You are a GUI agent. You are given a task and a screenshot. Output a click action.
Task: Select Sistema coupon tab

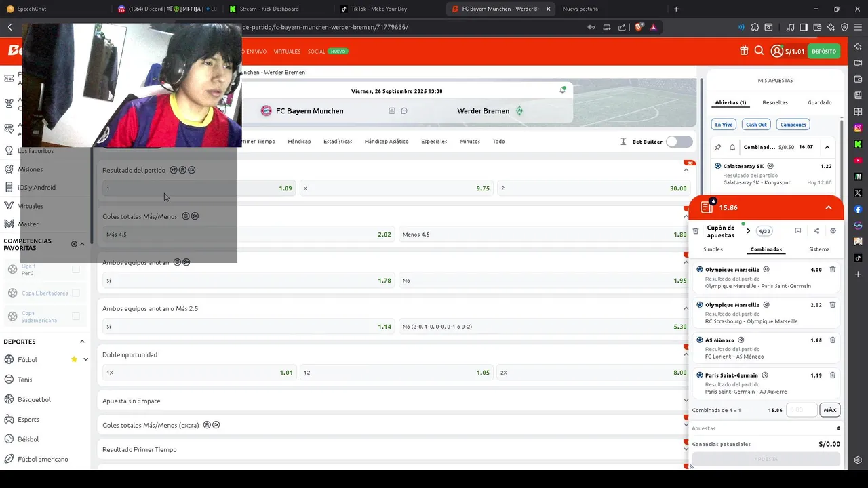point(819,249)
